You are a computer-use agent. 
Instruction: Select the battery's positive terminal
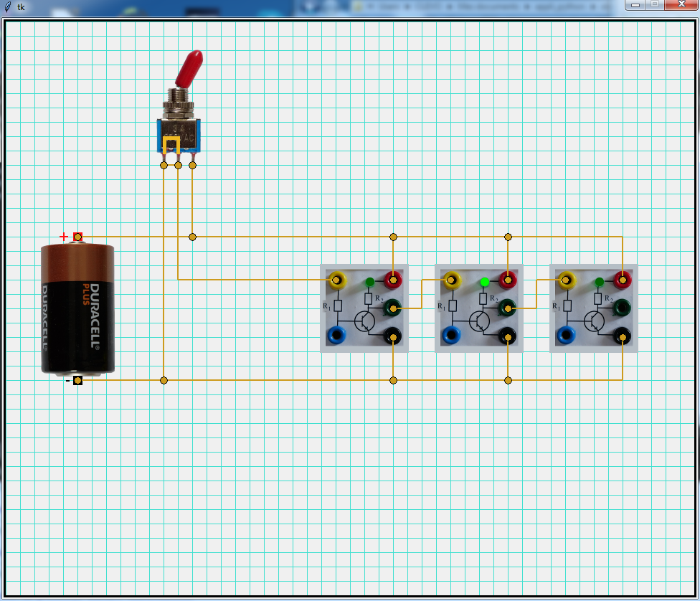pos(77,237)
